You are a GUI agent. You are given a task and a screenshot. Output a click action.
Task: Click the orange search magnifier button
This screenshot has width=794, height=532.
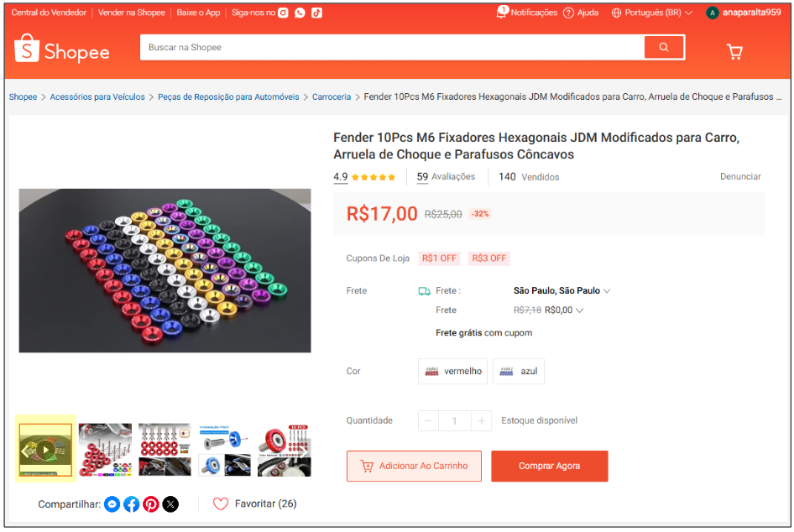[664, 48]
